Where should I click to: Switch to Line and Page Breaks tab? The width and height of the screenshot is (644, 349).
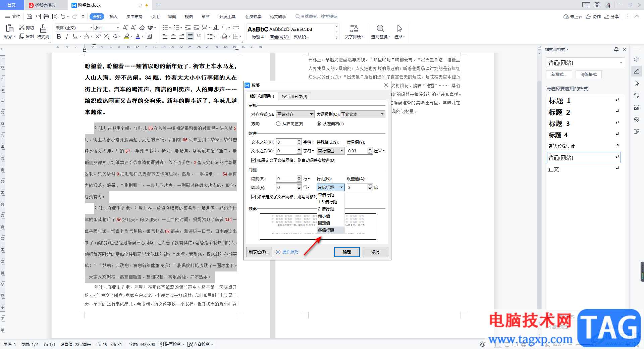click(294, 97)
